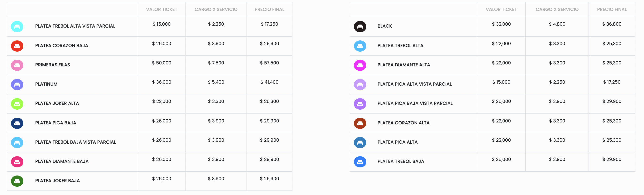Click the $ 50,000 ticket value for Primeras Filas

(161, 63)
